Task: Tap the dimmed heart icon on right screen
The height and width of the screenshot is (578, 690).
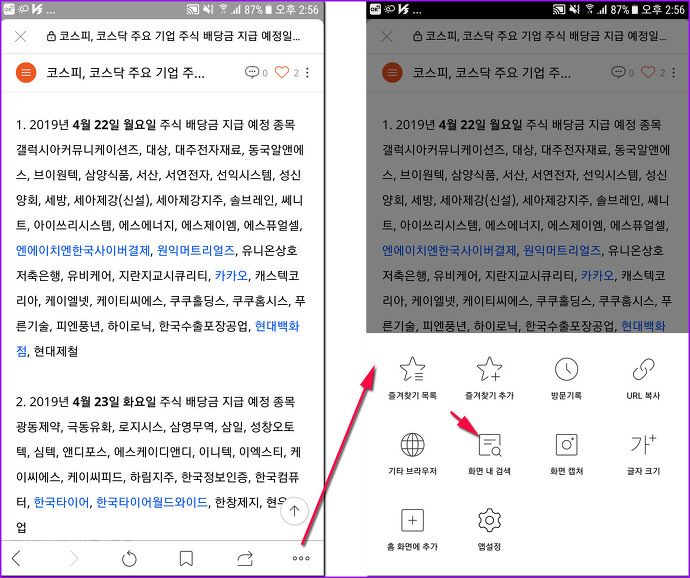Action: coord(648,72)
